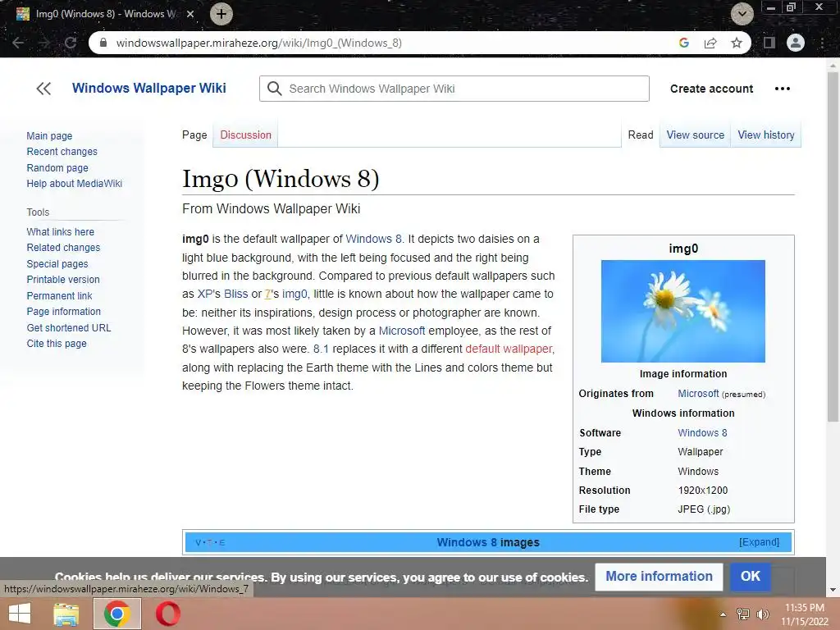Open Microsoft link in infobox

698,393
